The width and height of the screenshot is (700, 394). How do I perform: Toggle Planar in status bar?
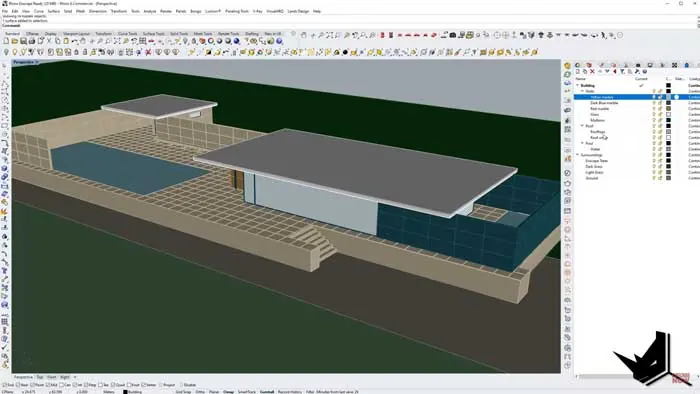coord(214,392)
